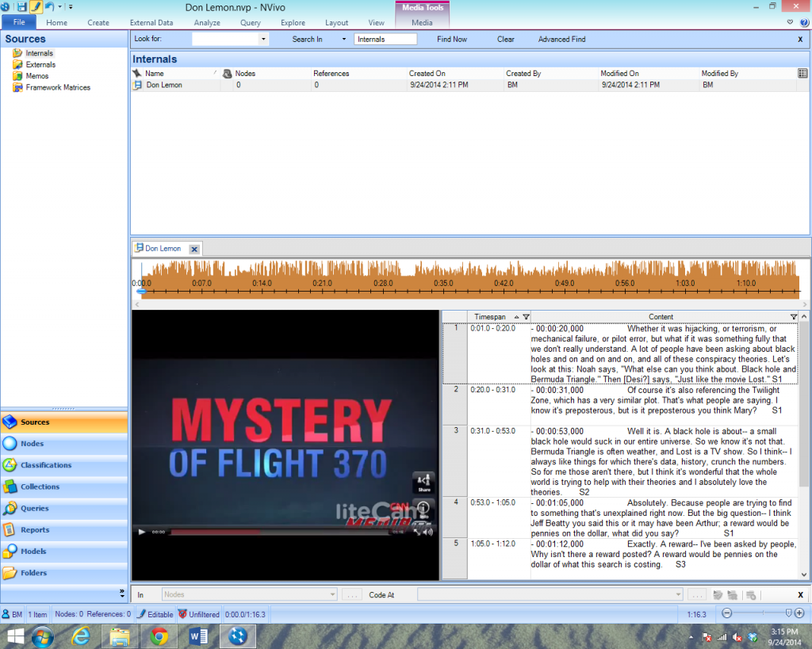Seek along the video player progress bar
The image size is (812, 649).
[x=280, y=532]
